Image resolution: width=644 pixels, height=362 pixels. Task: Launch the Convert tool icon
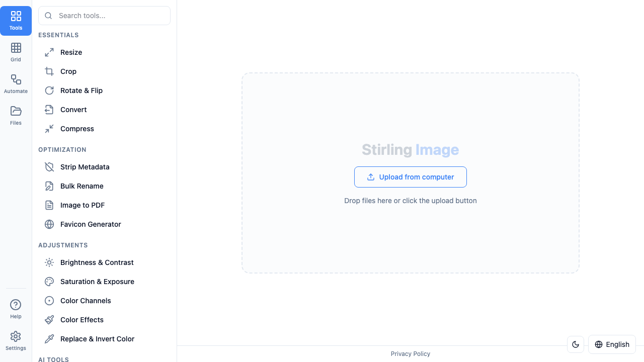[49, 110]
